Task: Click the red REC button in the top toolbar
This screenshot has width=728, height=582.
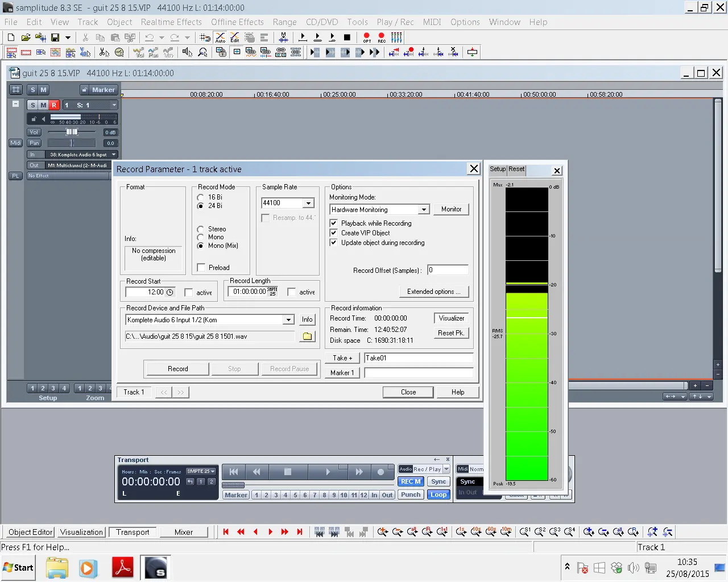Action: [382, 38]
